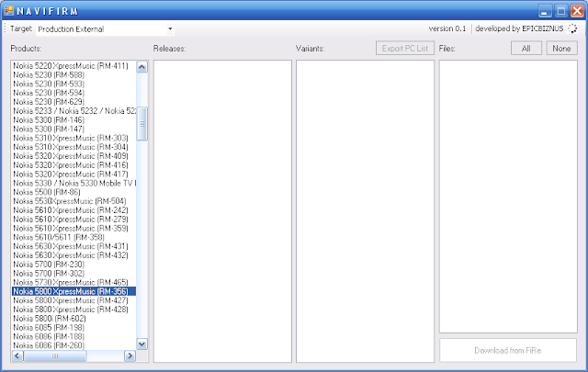This screenshot has width=588, height=372.
Task: Select Nokia 5233 / Nokia 5232 entry
Action: 73,111
